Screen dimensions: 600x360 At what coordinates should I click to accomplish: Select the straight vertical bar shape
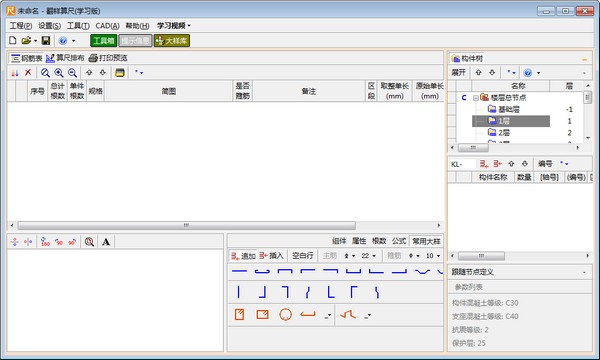coord(238,292)
